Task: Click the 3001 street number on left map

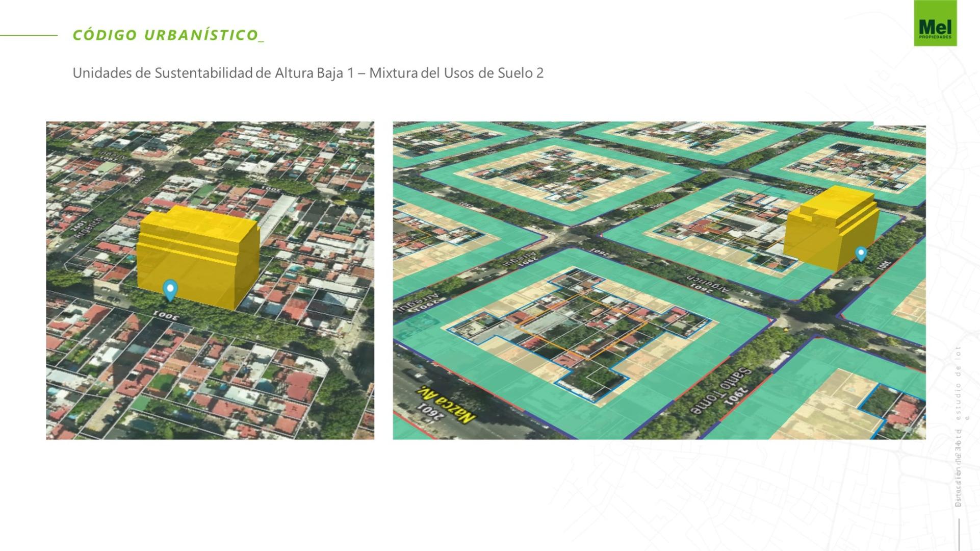Action: [x=166, y=316]
